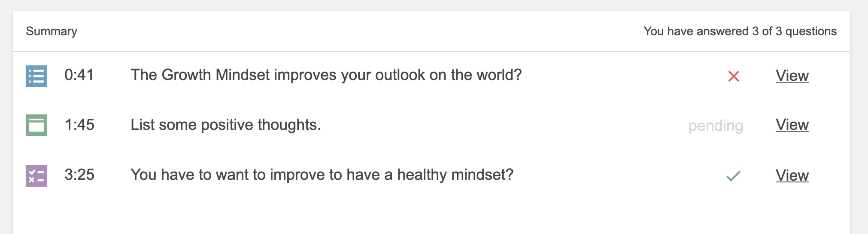Click the Summary heading
This screenshot has height=234, width=868.
[x=52, y=31]
